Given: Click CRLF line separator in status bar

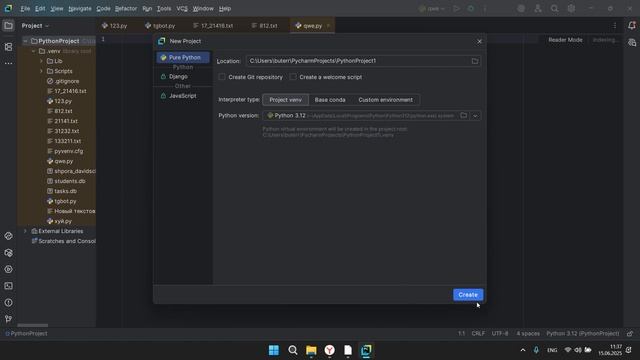Looking at the screenshot, I should (x=478, y=333).
